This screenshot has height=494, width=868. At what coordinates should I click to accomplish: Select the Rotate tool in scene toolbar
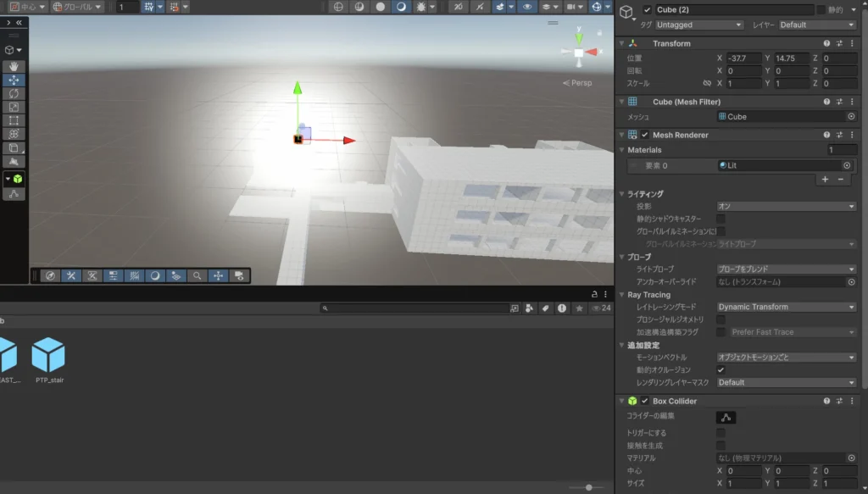pyautogui.click(x=14, y=93)
